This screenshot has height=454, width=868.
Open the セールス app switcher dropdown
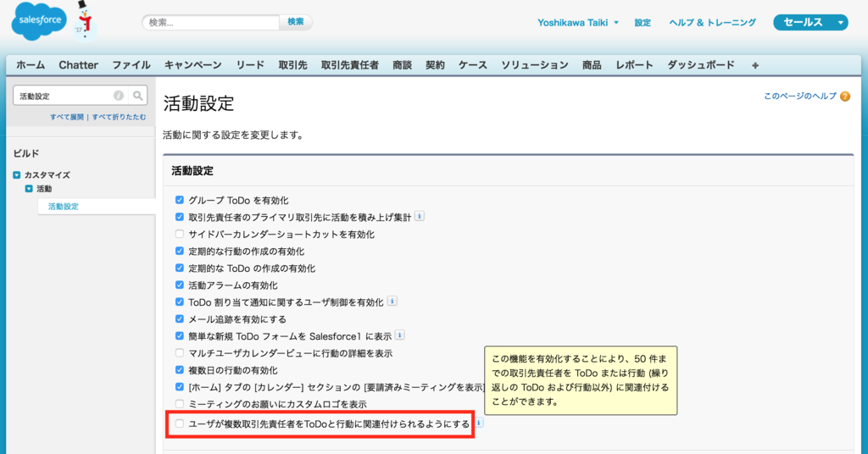tap(810, 22)
